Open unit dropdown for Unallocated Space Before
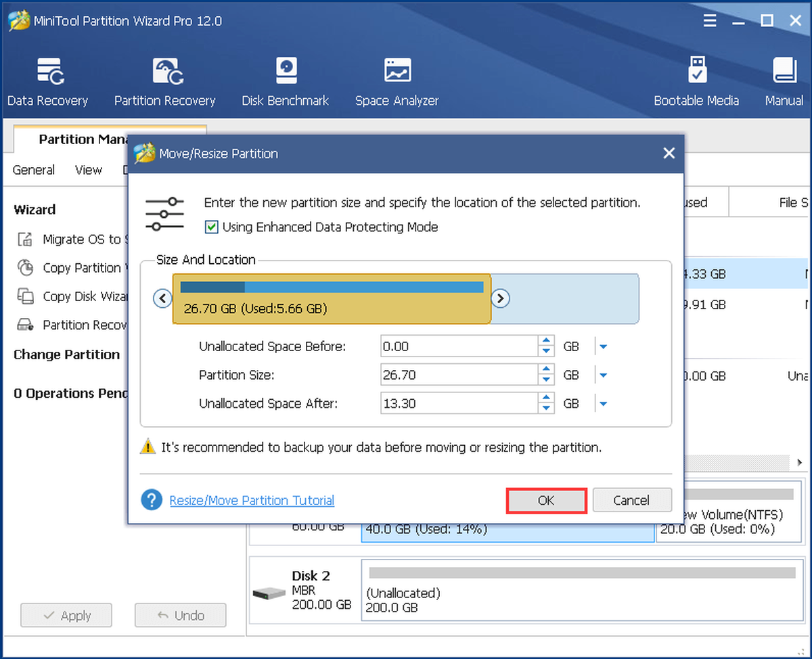 (x=604, y=346)
